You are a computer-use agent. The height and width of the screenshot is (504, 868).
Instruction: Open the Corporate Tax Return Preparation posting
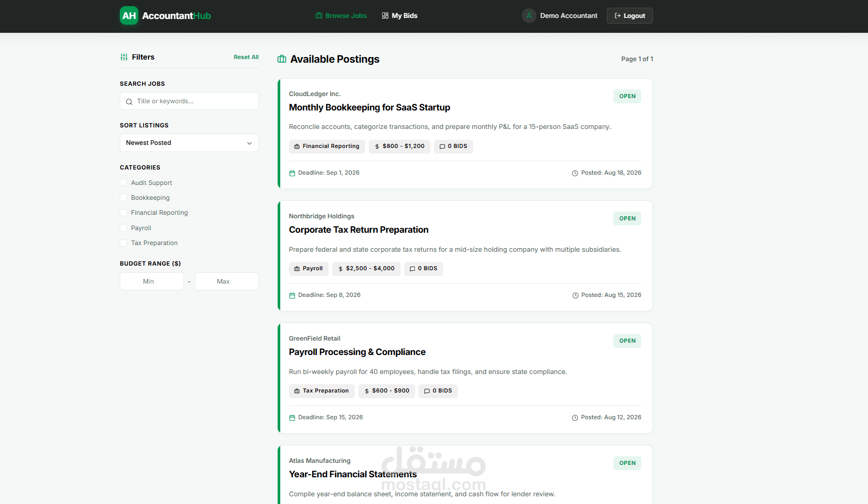coord(358,230)
